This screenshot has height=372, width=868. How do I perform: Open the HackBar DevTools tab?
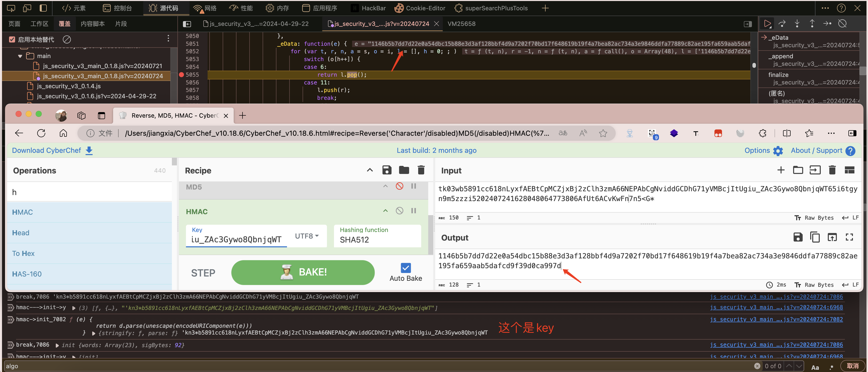(x=368, y=8)
